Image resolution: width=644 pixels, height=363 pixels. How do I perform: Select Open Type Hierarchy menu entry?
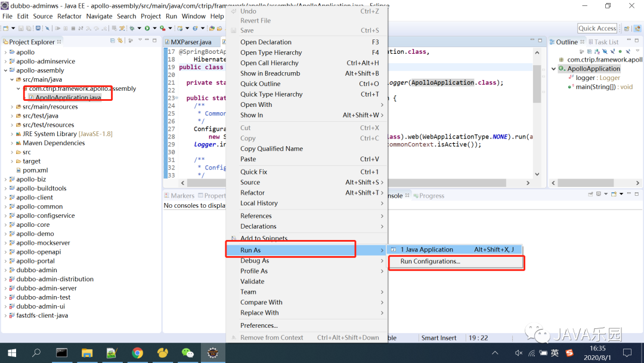click(306, 52)
